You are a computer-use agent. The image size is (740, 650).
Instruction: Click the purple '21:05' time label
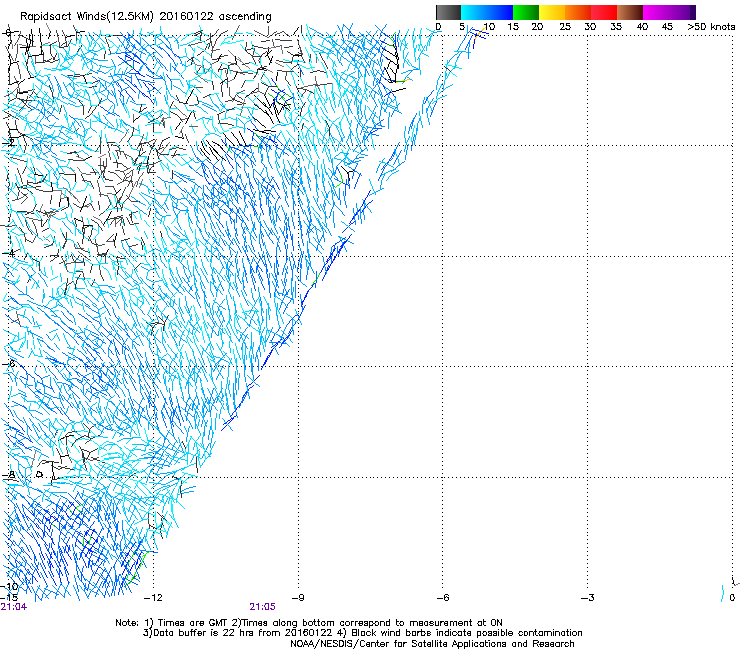pyautogui.click(x=262, y=607)
